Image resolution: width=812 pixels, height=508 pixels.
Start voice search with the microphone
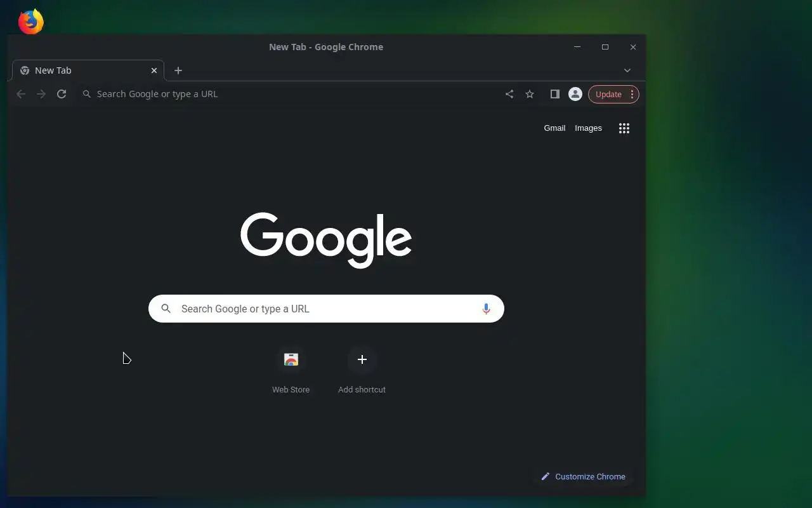[x=486, y=309]
